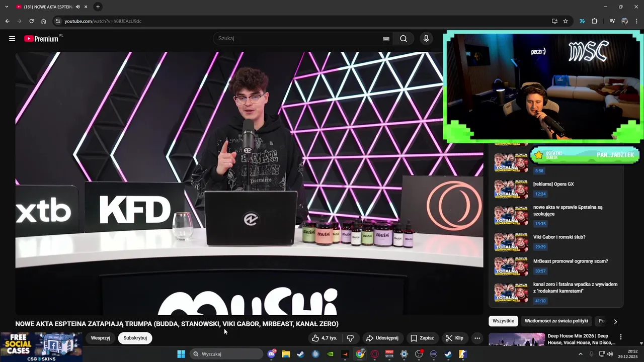Open the tab search dropdown arrow

(7, 7)
